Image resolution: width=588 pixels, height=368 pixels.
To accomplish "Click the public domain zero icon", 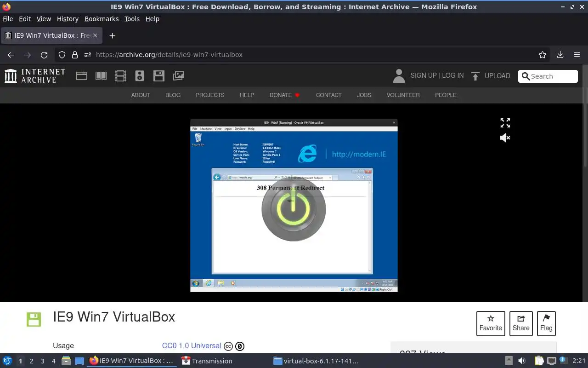I will tap(240, 346).
